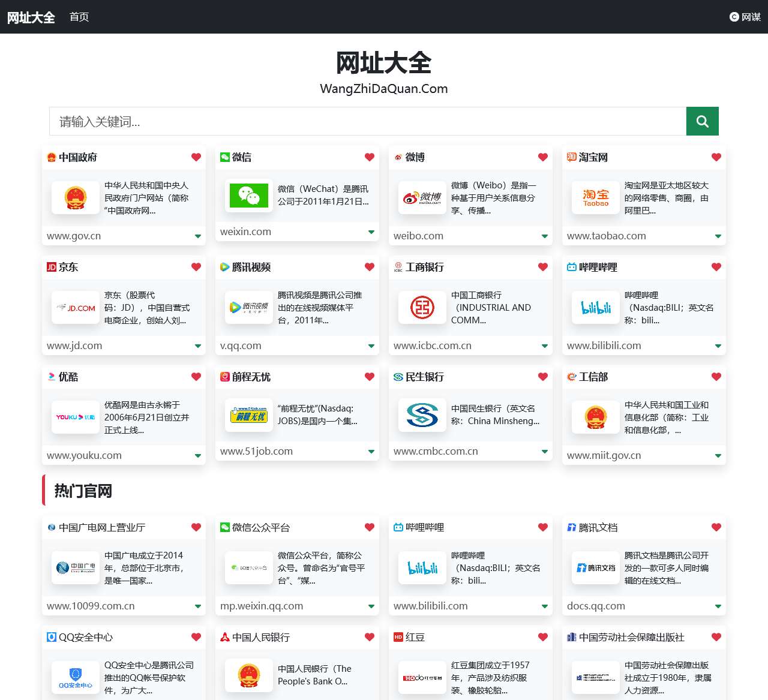Open the JD.COM logo image

point(76,308)
